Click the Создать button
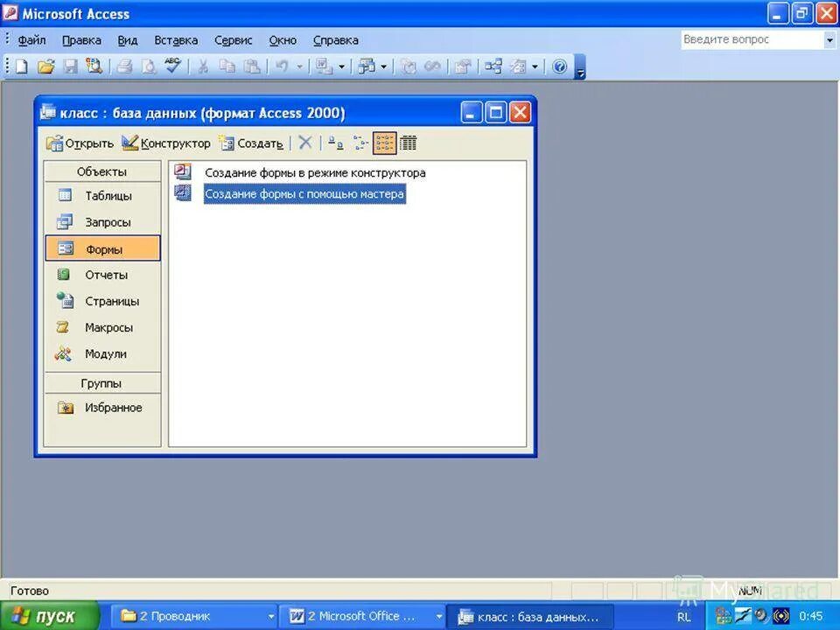 251,143
